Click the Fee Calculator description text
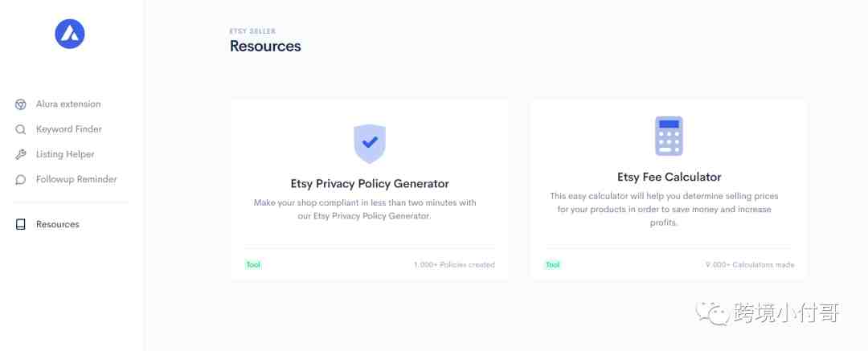 664,209
